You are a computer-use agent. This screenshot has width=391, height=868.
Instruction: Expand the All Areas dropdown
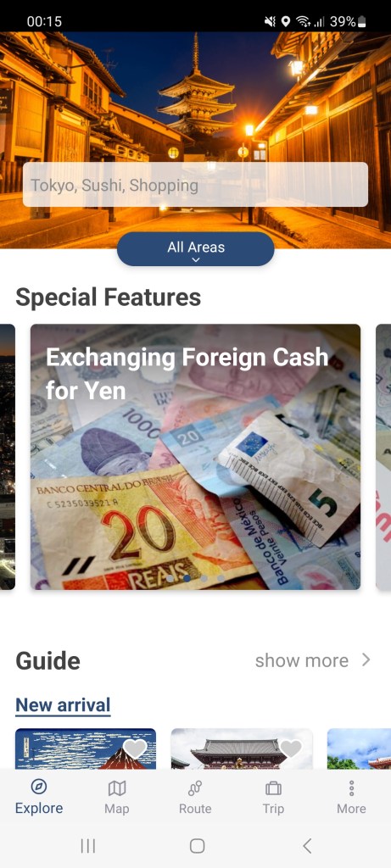coord(195,249)
